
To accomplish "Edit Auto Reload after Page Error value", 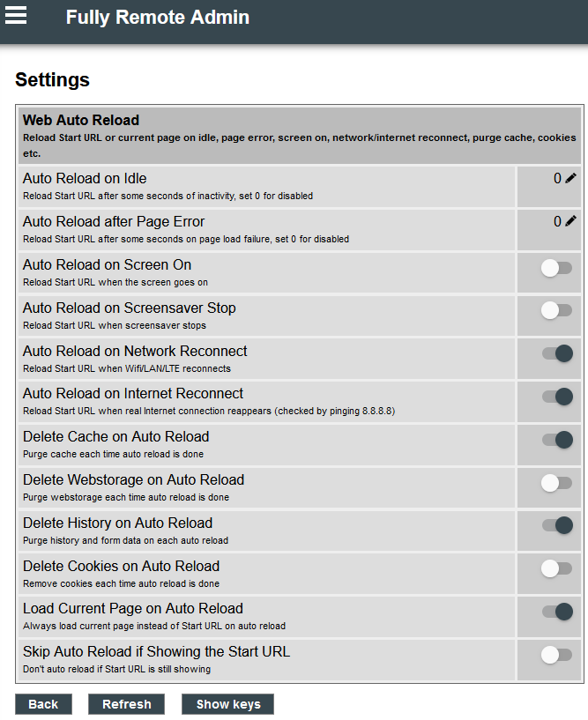I will tap(570, 222).
